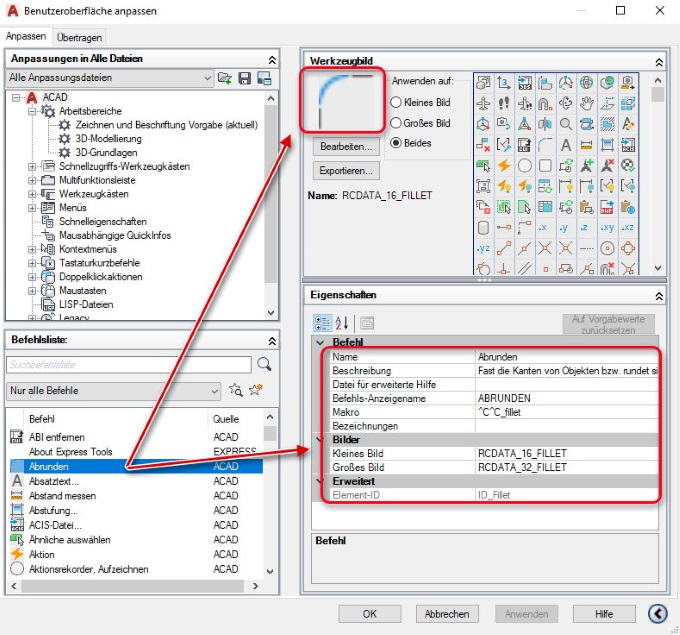Click the Werkzeugbild fillet preview image
Viewport: 680px width, 635px height.
(344, 100)
